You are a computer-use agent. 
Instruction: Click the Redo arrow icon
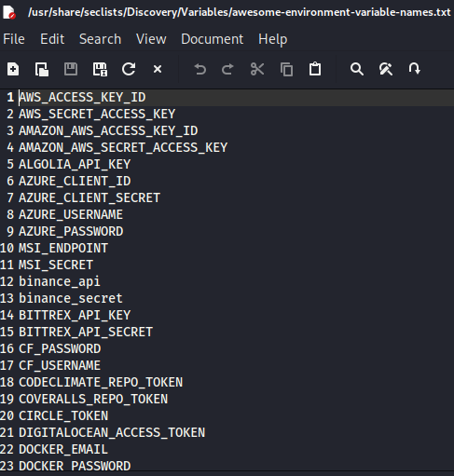(x=227, y=69)
